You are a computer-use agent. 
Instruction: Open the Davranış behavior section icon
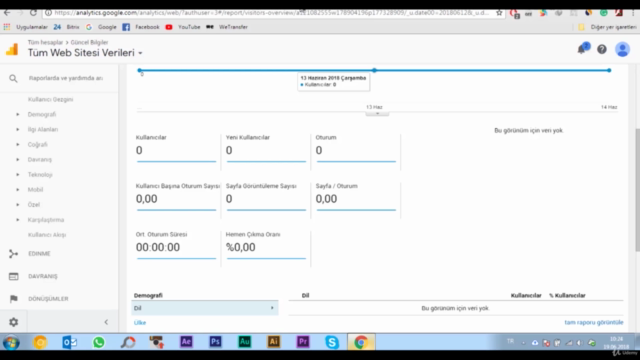coord(13,276)
